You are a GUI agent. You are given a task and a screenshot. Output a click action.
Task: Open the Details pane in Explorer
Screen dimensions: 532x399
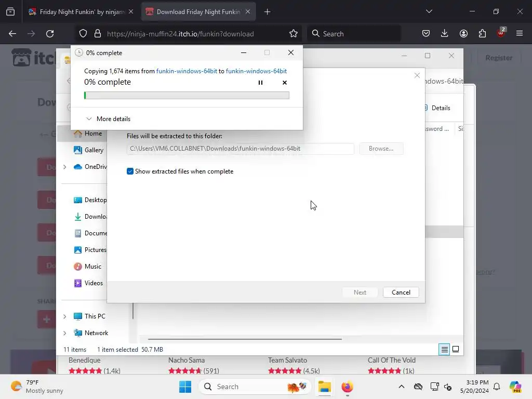pyautogui.click(x=437, y=108)
